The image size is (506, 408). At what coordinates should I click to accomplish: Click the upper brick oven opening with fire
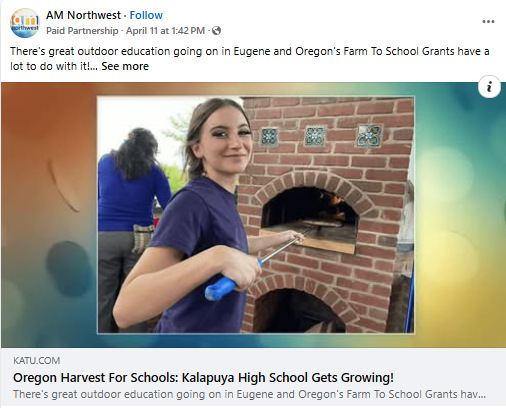tap(309, 213)
